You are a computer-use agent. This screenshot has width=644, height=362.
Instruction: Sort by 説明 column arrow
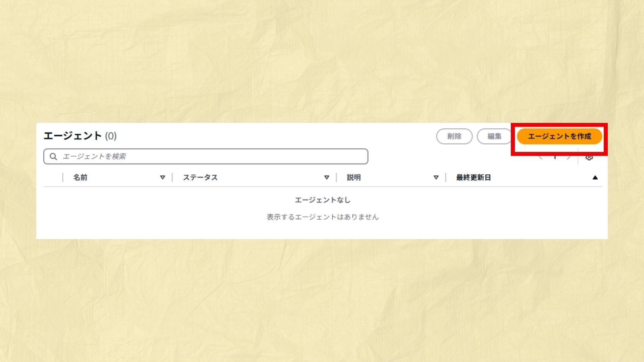tap(436, 178)
